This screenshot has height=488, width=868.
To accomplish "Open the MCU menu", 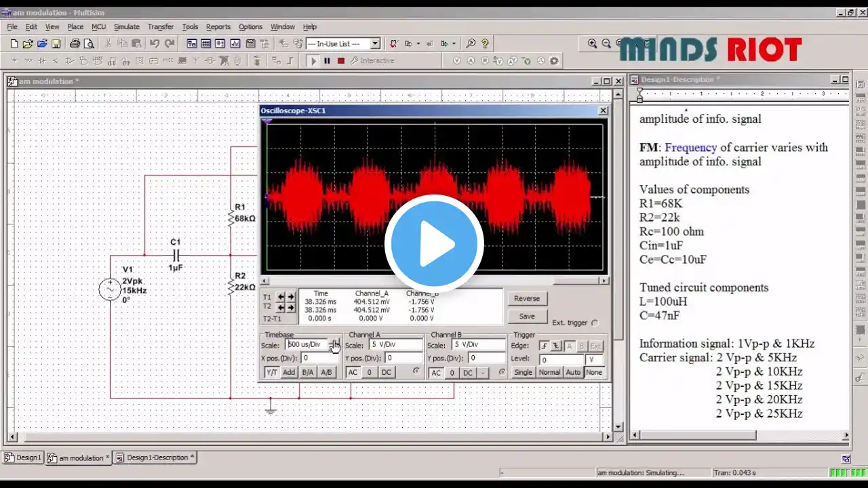I will (x=98, y=26).
